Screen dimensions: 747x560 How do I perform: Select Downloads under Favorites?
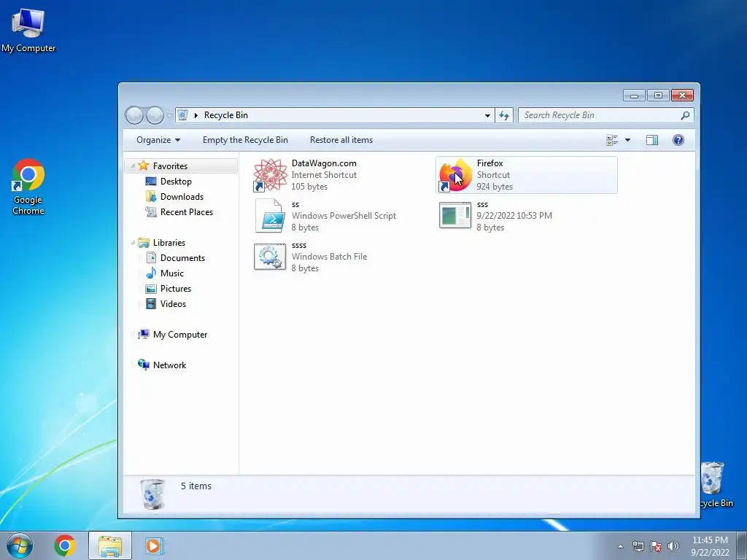182,197
